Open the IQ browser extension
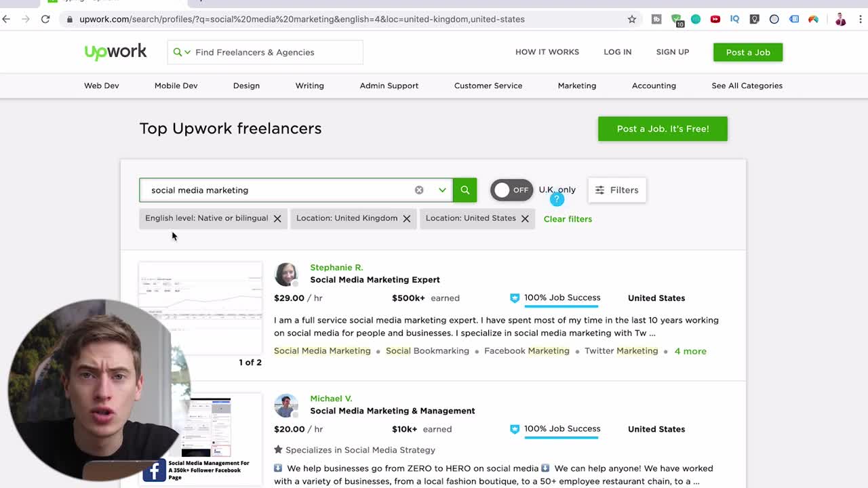 click(734, 19)
